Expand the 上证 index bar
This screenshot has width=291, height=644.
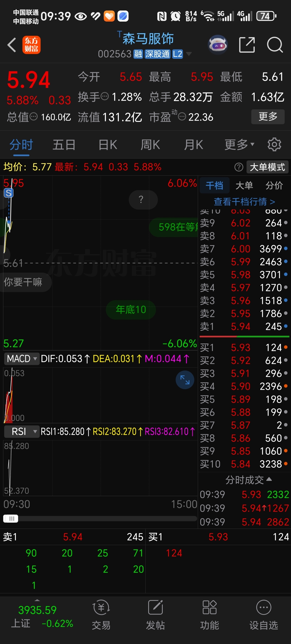[x=37, y=600]
